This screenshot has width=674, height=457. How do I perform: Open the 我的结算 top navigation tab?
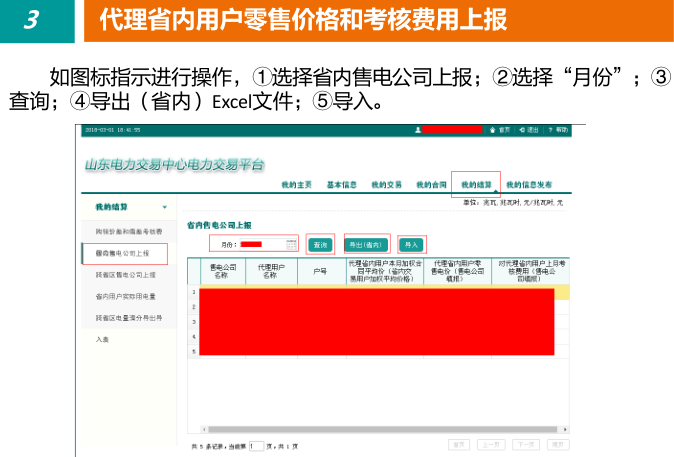click(476, 185)
